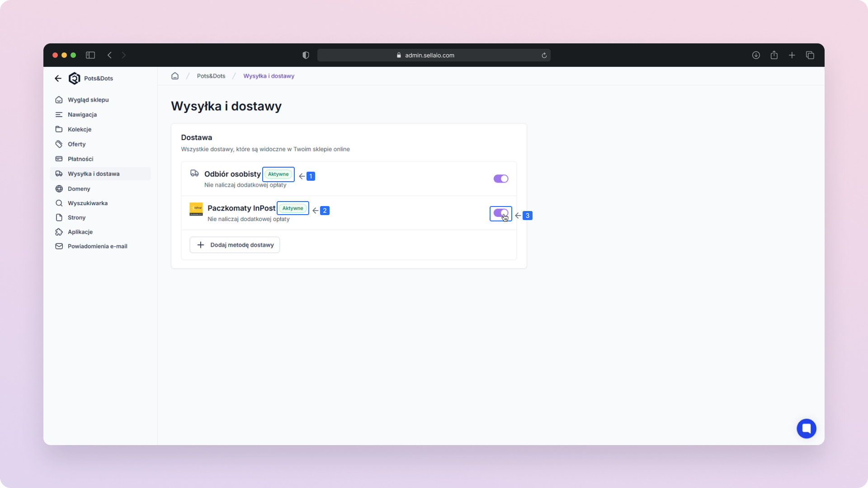
Task: Click the admin.sellaio.com address bar
Action: [x=429, y=55]
